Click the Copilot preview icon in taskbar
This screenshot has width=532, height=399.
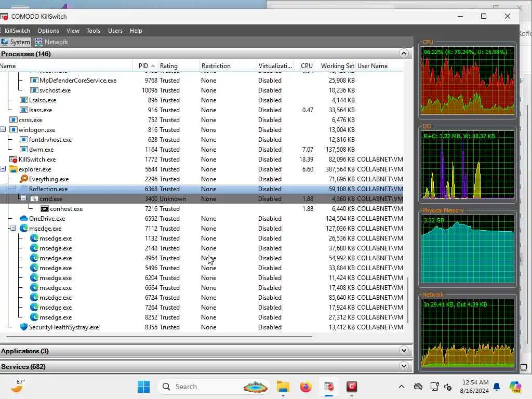pyautogui.click(x=515, y=387)
